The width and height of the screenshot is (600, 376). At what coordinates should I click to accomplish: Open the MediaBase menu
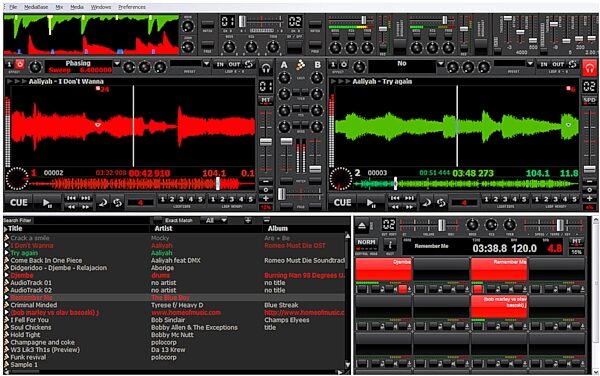point(36,7)
